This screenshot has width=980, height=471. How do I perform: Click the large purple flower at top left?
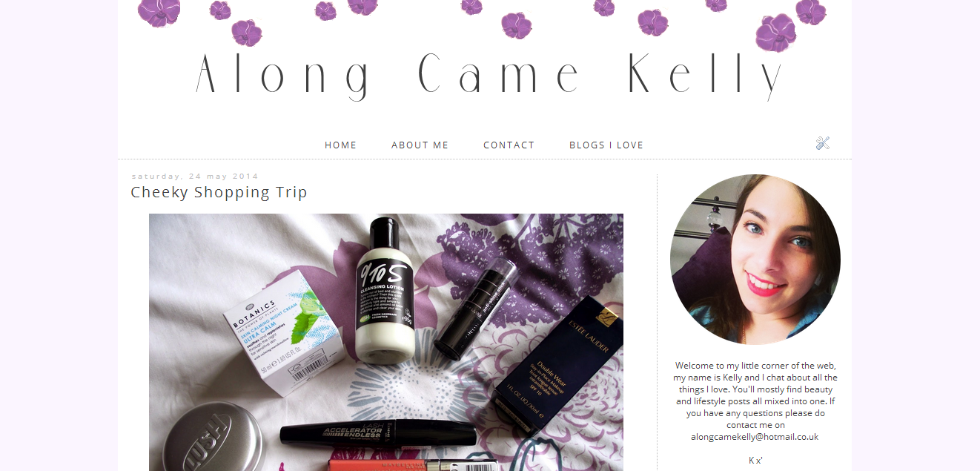tap(159, 13)
